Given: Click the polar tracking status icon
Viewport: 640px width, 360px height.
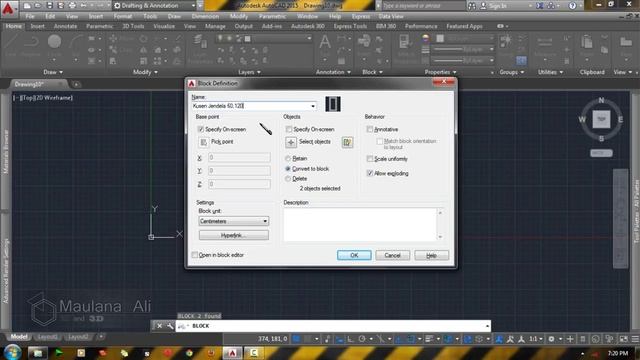Looking at the screenshot, I should pyautogui.click(x=362, y=339).
